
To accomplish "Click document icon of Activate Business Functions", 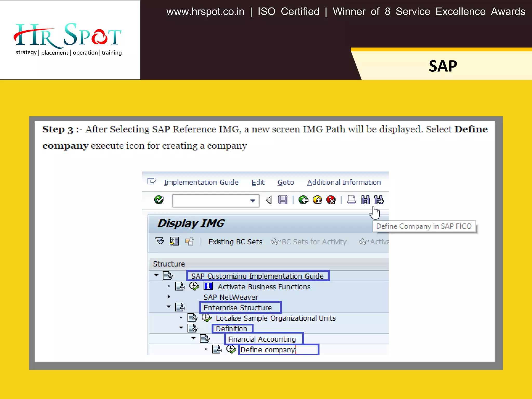I will [180, 286].
